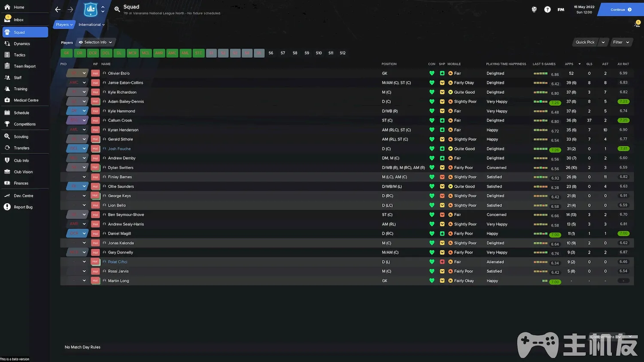Expand the arrow next to Quick Pick
The image size is (644, 362).
pyautogui.click(x=603, y=42)
